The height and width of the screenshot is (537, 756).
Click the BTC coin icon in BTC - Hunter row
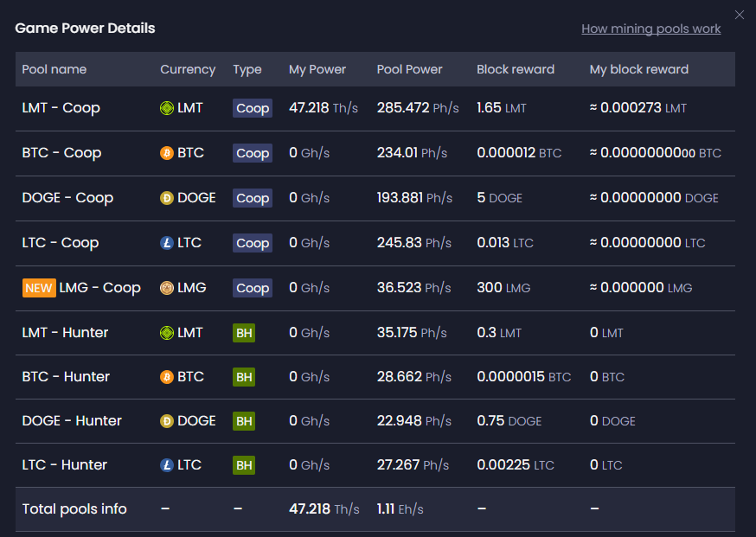coord(167,376)
